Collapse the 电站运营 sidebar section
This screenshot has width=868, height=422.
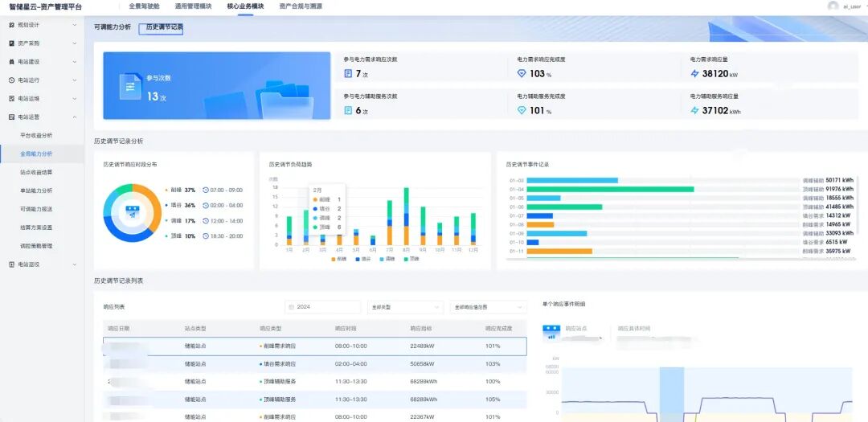(75, 117)
